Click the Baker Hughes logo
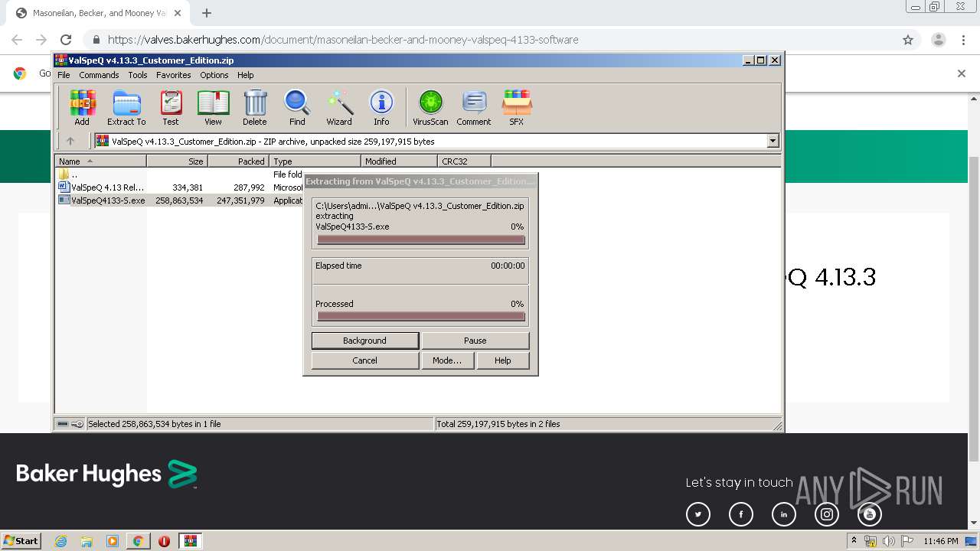 [x=107, y=474]
